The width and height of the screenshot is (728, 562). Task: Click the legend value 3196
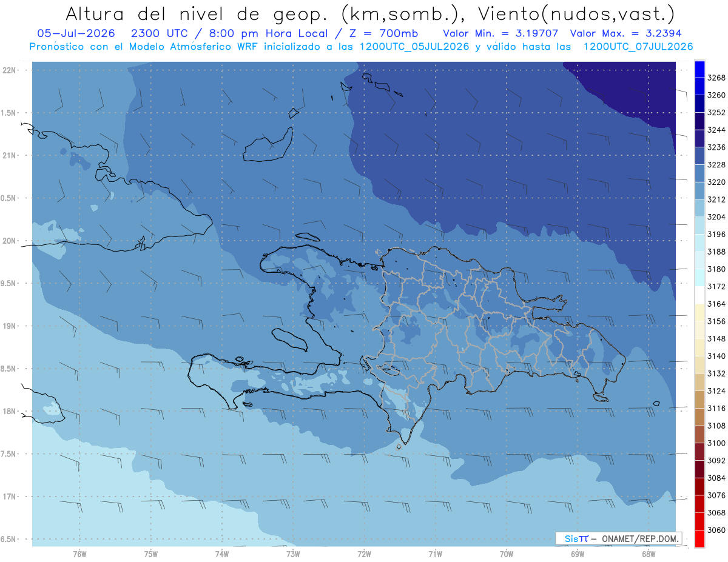tap(716, 234)
